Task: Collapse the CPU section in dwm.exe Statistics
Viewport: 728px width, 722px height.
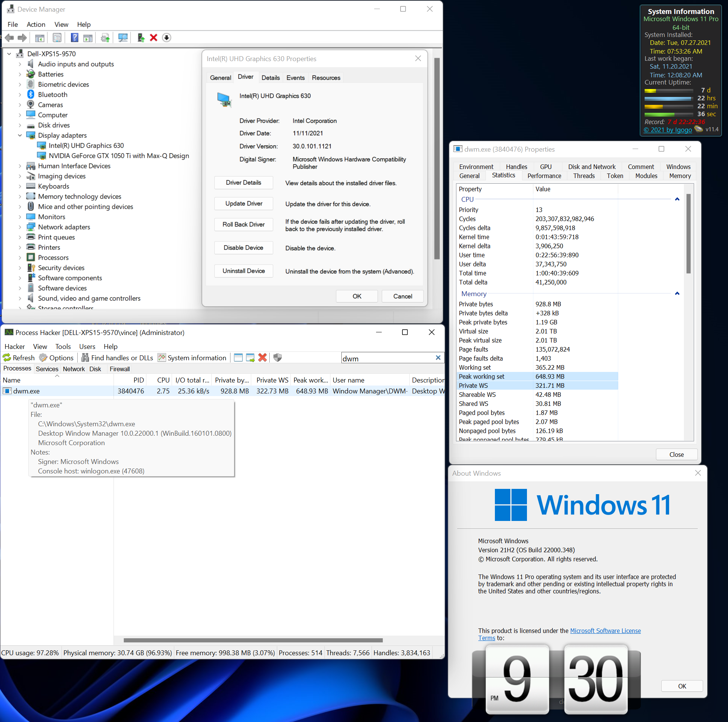Action: point(677,199)
